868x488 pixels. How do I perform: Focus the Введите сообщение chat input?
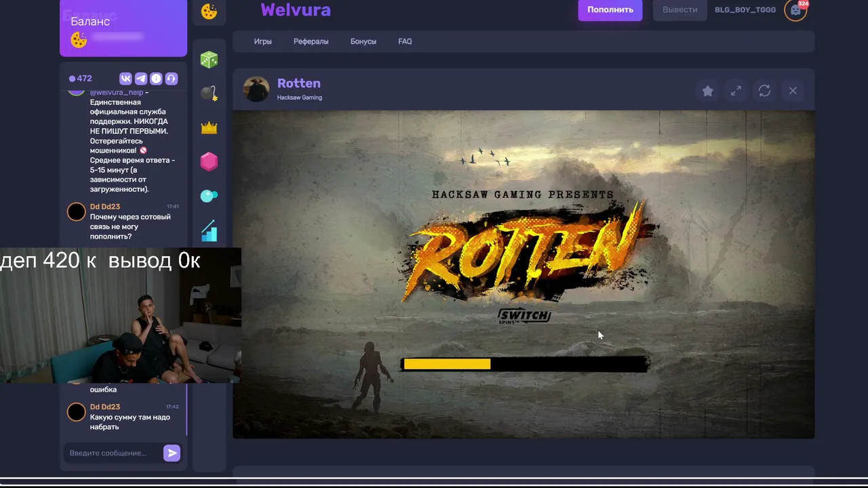pyautogui.click(x=113, y=453)
